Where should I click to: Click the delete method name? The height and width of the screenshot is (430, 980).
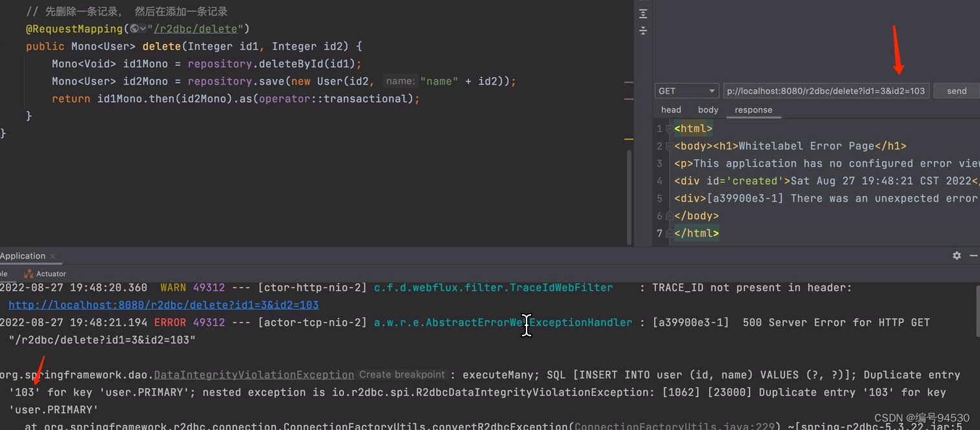click(x=162, y=46)
